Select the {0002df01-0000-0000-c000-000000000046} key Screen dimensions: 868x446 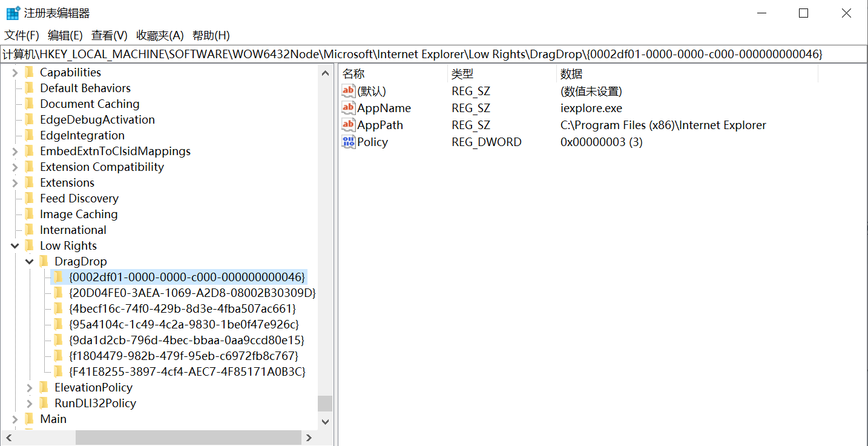click(186, 277)
